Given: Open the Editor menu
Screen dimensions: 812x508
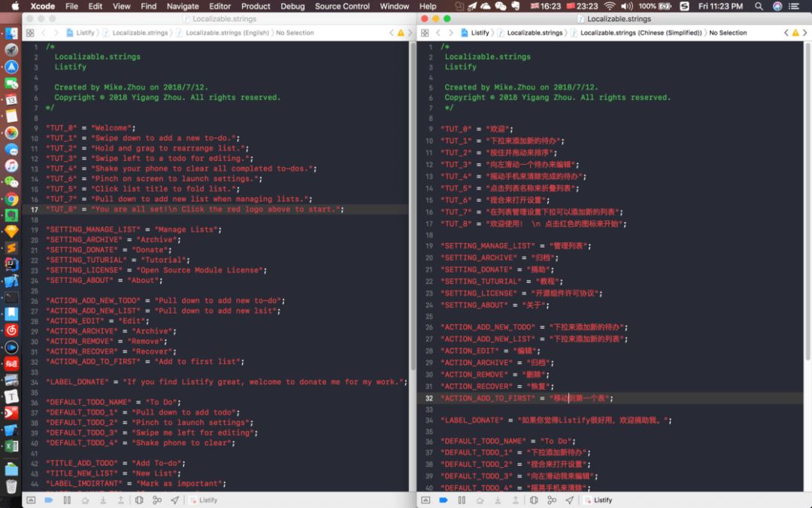Looking at the screenshot, I should [x=220, y=6].
